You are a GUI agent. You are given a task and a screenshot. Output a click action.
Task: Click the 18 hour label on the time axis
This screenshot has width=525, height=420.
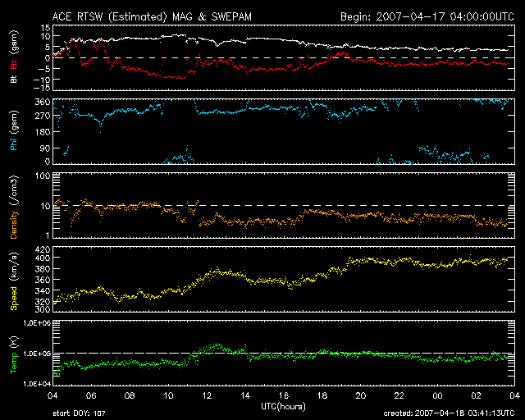coord(322,396)
